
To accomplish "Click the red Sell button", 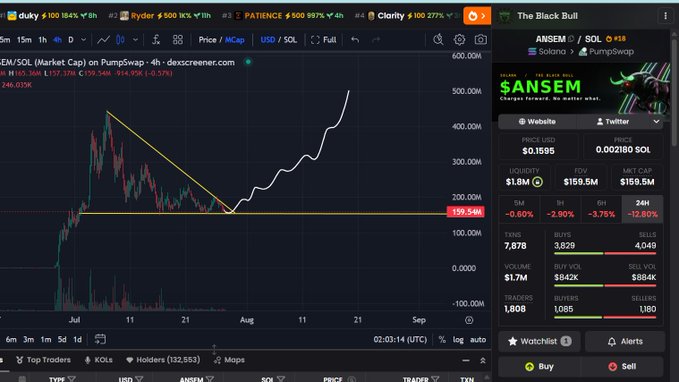I will [x=623, y=366].
